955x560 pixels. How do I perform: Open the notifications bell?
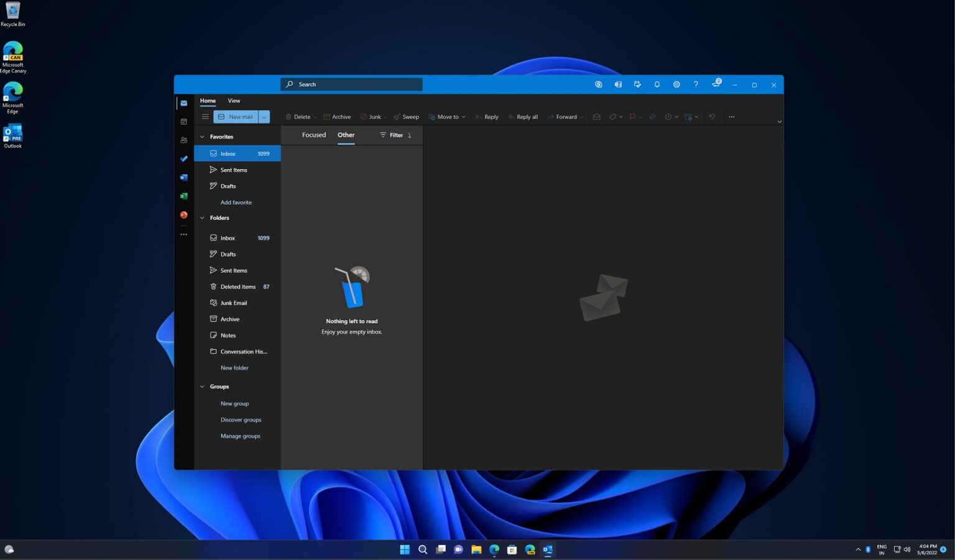coord(657,84)
